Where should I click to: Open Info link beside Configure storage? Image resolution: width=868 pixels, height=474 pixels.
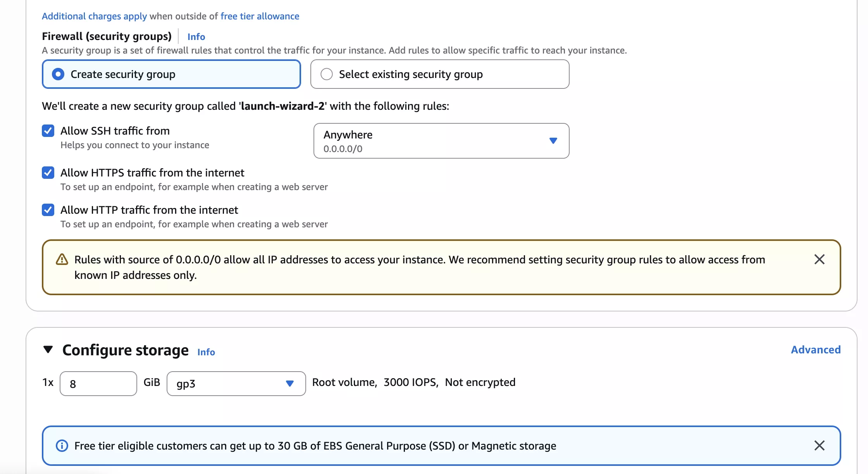pyautogui.click(x=206, y=352)
